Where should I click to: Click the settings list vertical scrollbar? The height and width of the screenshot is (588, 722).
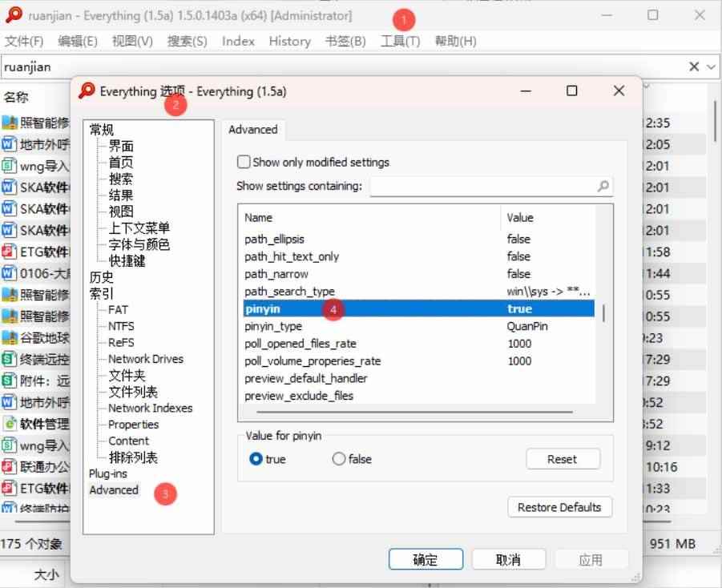tap(603, 312)
